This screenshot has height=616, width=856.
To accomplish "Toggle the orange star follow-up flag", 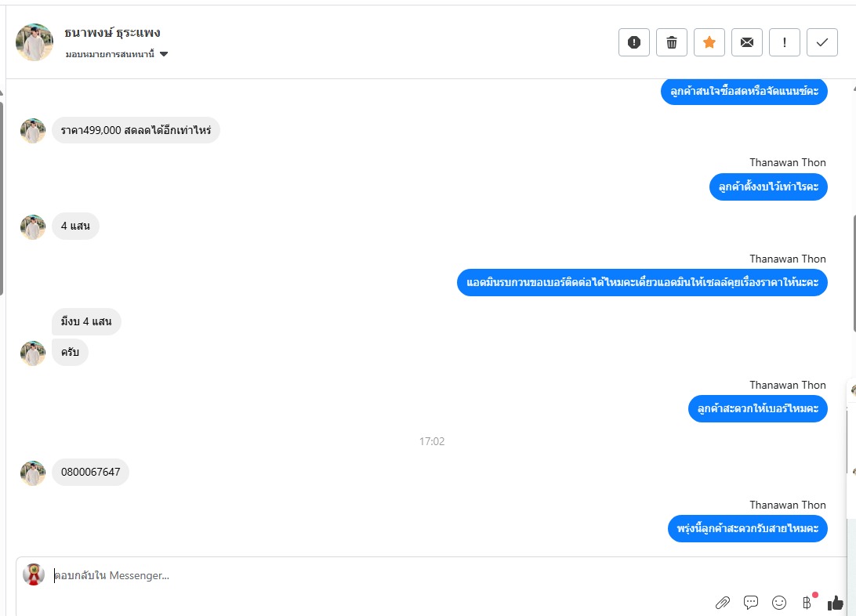I will click(x=709, y=42).
